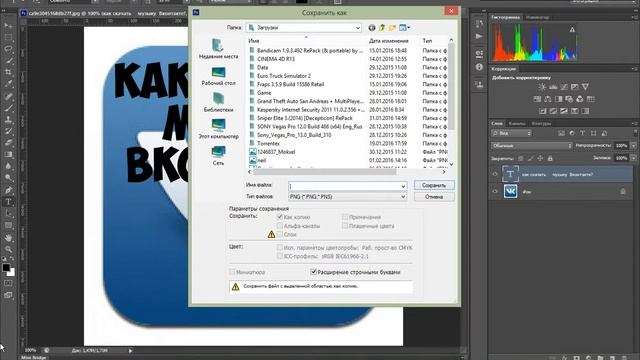Switch to the Навигатор tab
Viewport: 640px width, 360px height.
click(x=537, y=18)
